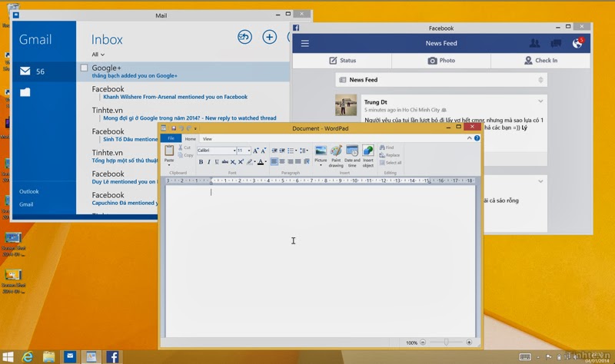Toggle Italic formatting in WordPad
615x364 pixels.
(209, 162)
